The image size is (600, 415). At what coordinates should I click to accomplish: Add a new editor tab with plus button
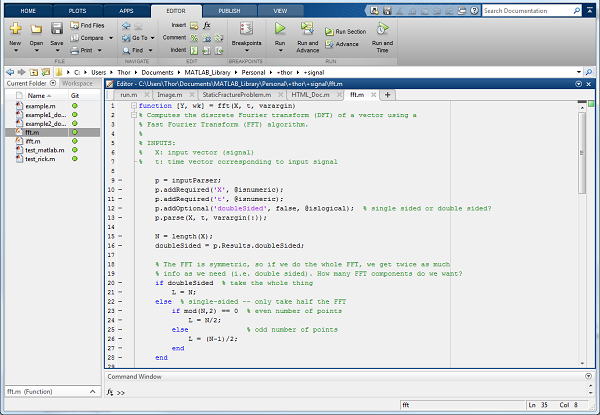coord(387,95)
